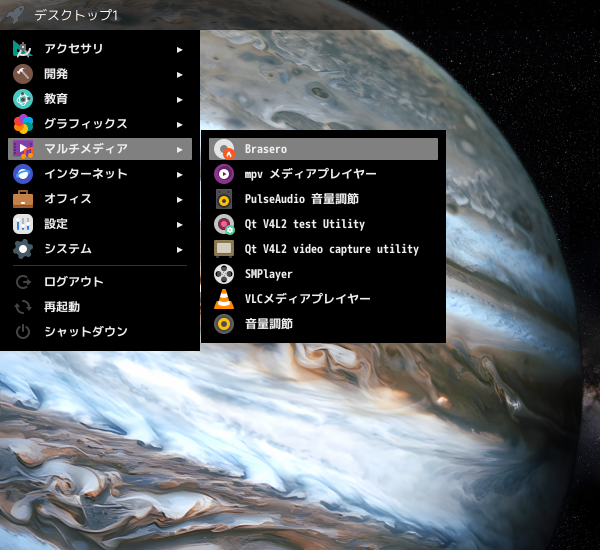600x550 pixels.
Task: Click the ログアウト exit icon
Action: point(23,282)
